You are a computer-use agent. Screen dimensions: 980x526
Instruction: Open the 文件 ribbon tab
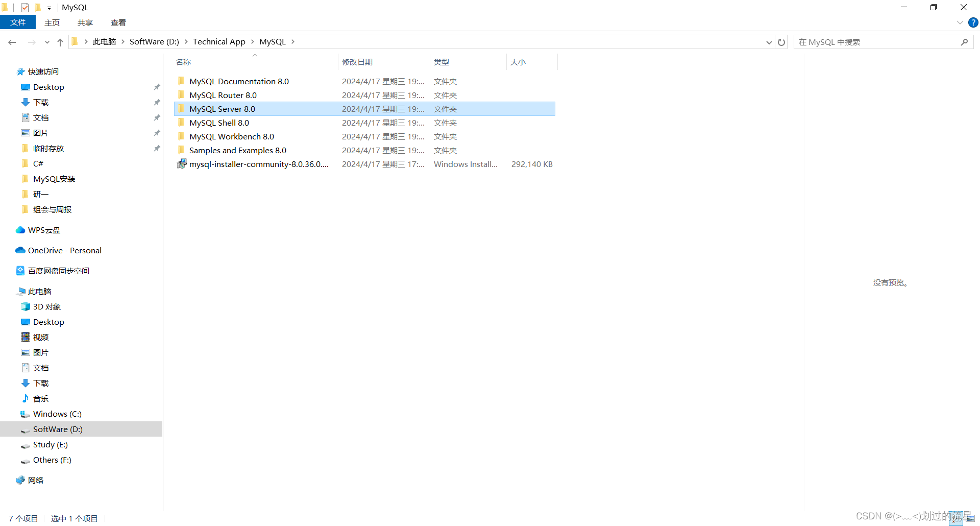pyautogui.click(x=18, y=22)
